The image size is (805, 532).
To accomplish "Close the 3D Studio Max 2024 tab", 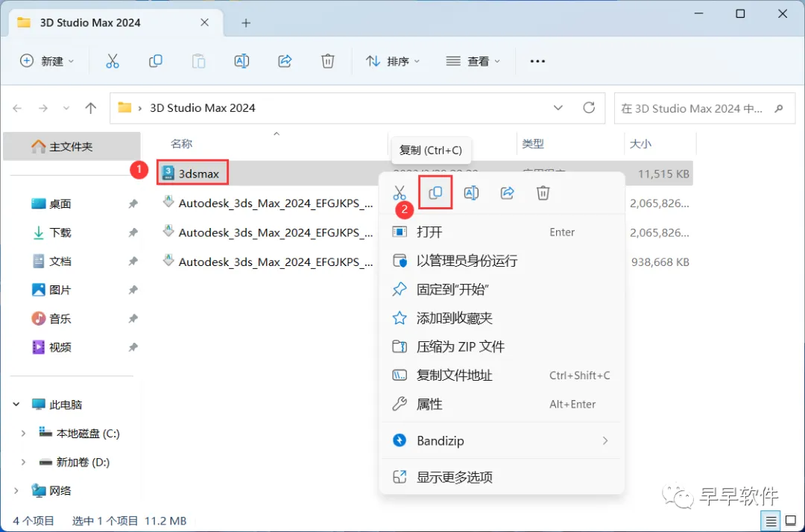I will [x=204, y=22].
